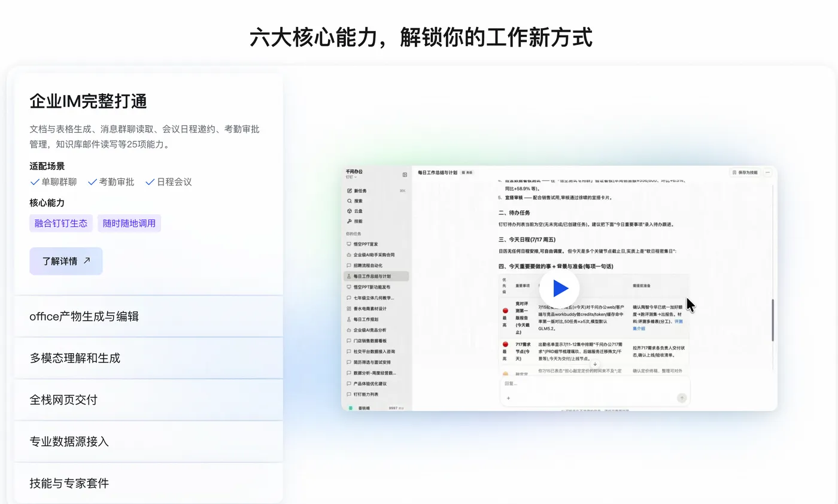Select 社交平台数据接入咨询 task
Image resolution: width=838 pixels, height=504 pixels.
coord(377,351)
